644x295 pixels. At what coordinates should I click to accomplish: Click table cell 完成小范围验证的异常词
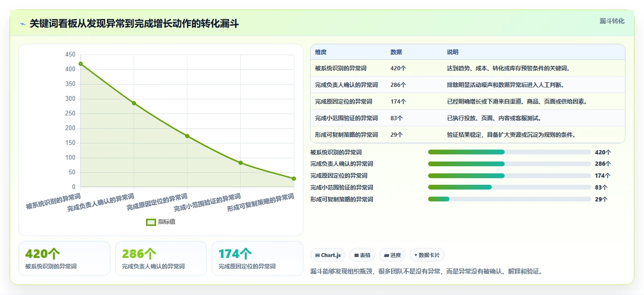(346, 118)
